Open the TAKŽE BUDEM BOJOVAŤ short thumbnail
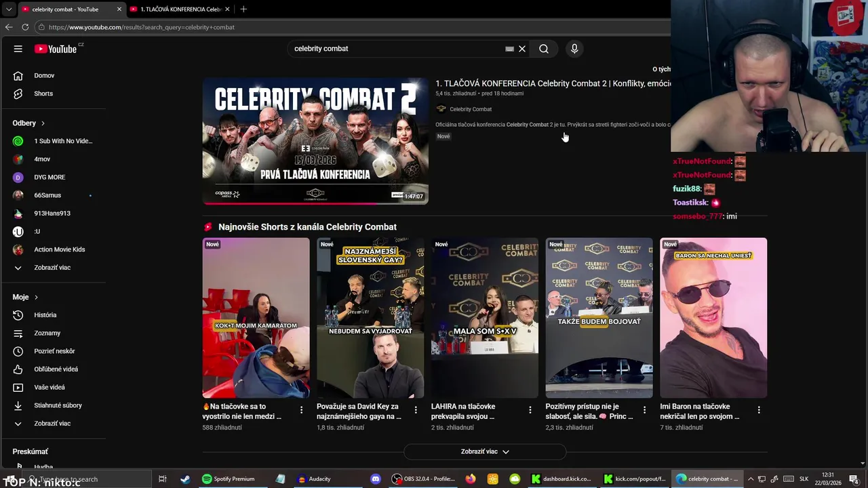 [599, 318]
